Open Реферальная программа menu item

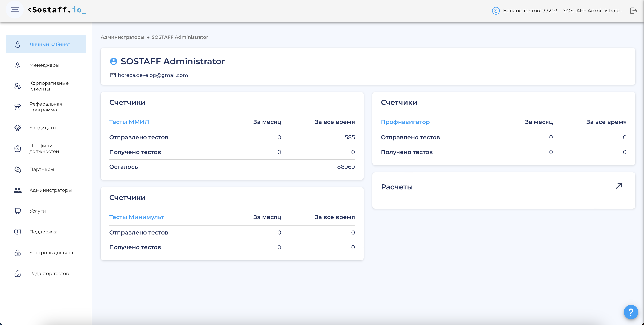click(x=46, y=107)
